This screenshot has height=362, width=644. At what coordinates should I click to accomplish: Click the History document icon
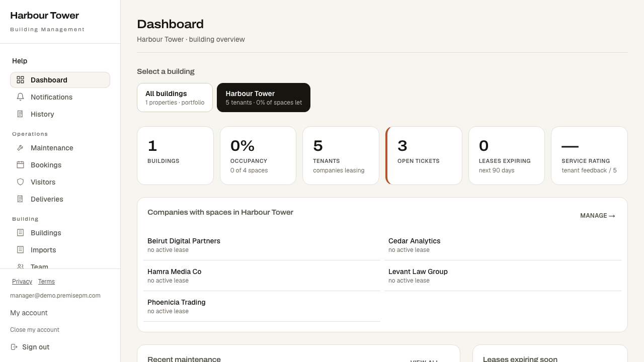tap(20, 114)
